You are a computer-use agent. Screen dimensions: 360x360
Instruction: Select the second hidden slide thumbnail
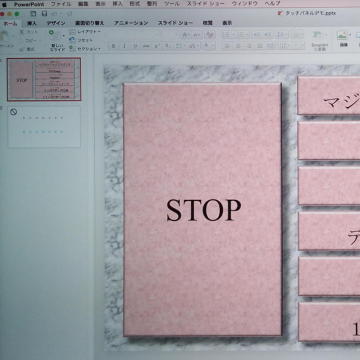pyautogui.click(x=44, y=126)
